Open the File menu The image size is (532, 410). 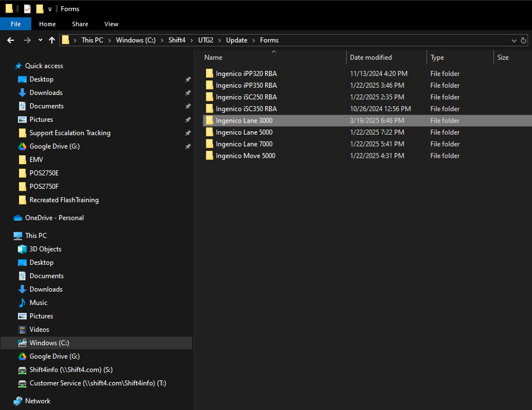[x=16, y=24]
